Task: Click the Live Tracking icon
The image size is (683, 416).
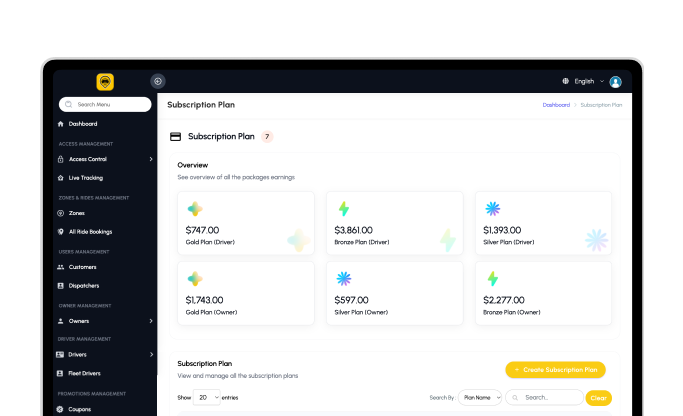Action: pos(61,178)
